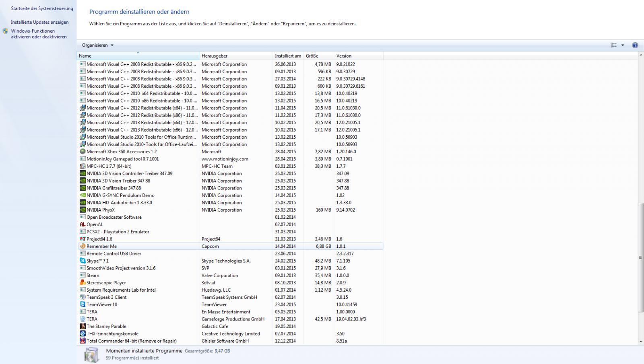The height and width of the screenshot is (364, 644).
Task: Click the Momentan installierte Programme icon
Action: pos(91,355)
